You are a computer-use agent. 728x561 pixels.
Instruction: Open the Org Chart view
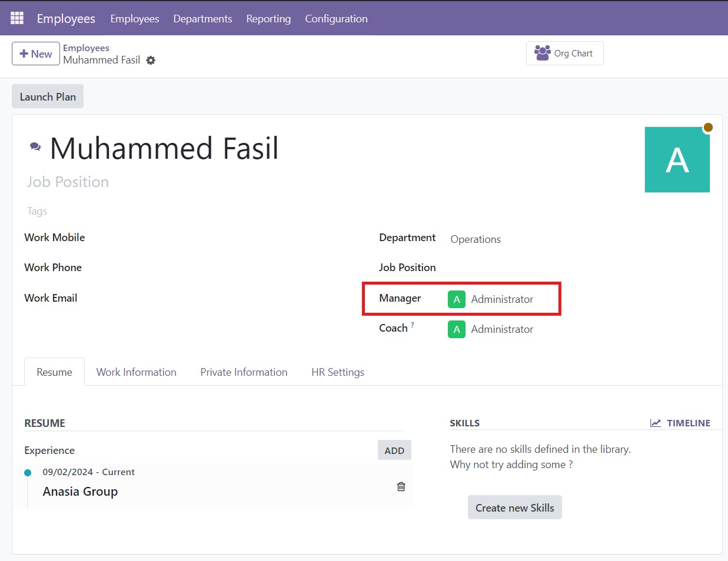[x=564, y=54]
